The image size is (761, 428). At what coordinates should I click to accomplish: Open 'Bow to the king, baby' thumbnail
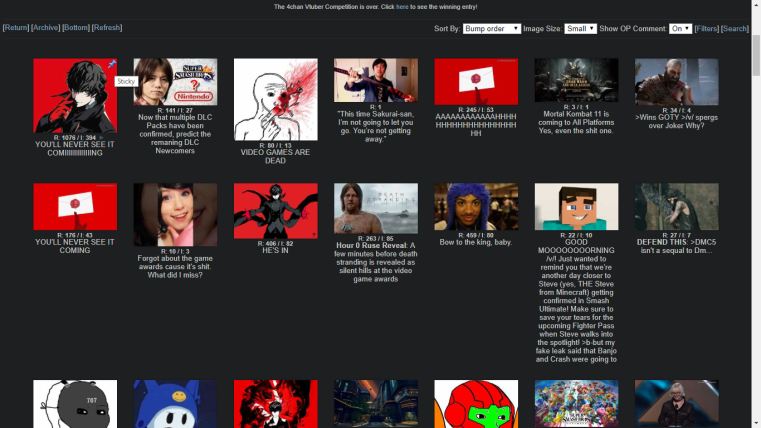[476, 206]
